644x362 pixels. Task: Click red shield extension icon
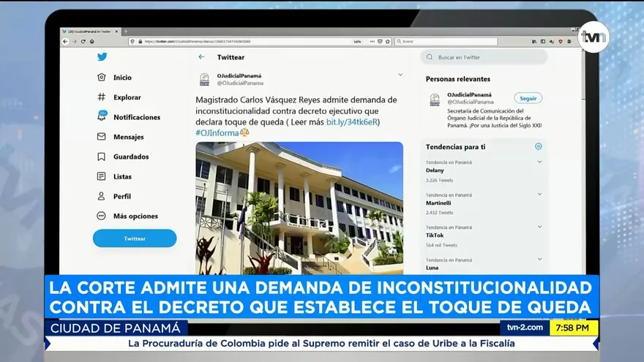[x=561, y=42]
